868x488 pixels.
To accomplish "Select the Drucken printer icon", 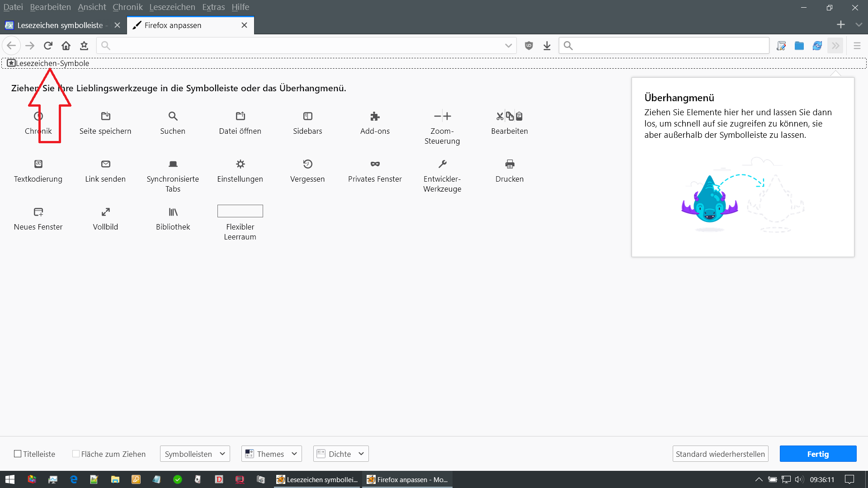I will pyautogui.click(x=509, y=164).
